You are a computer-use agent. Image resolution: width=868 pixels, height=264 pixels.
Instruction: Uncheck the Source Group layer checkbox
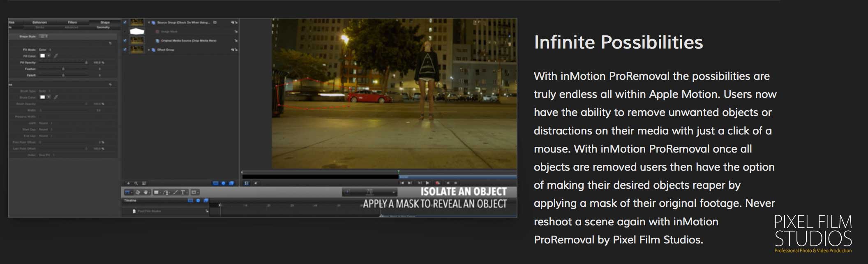[125, 23]
